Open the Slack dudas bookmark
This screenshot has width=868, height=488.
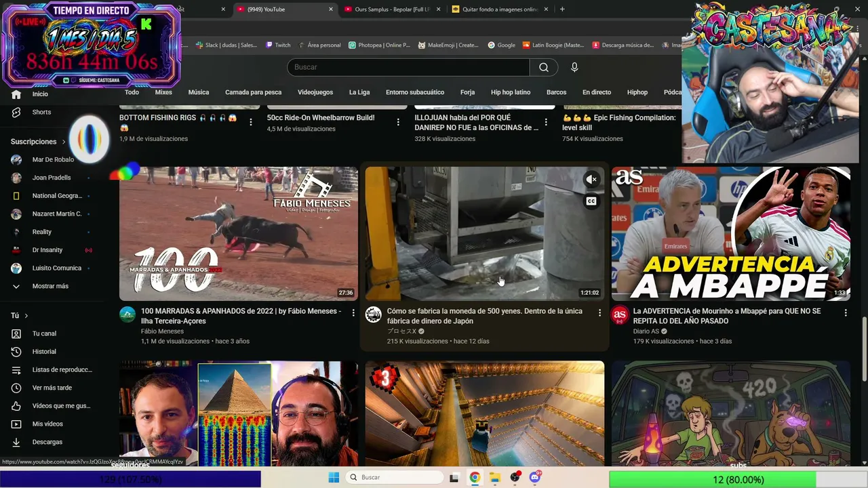[226, 45]
